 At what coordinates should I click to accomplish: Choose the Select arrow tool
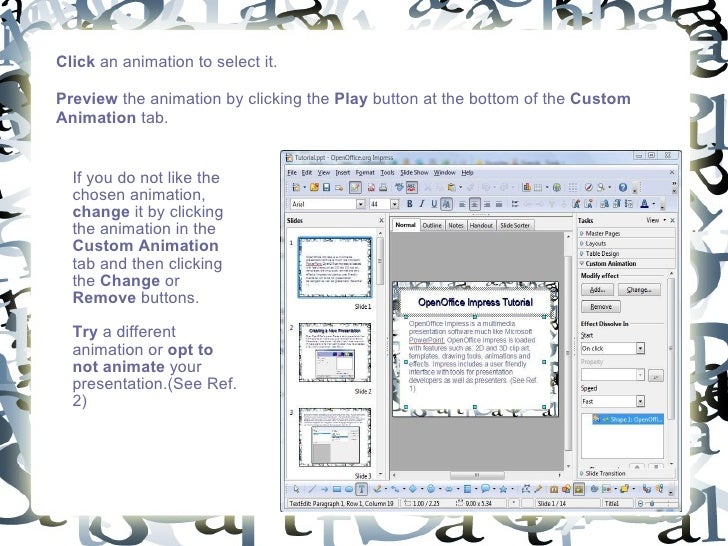coord(296,489)
